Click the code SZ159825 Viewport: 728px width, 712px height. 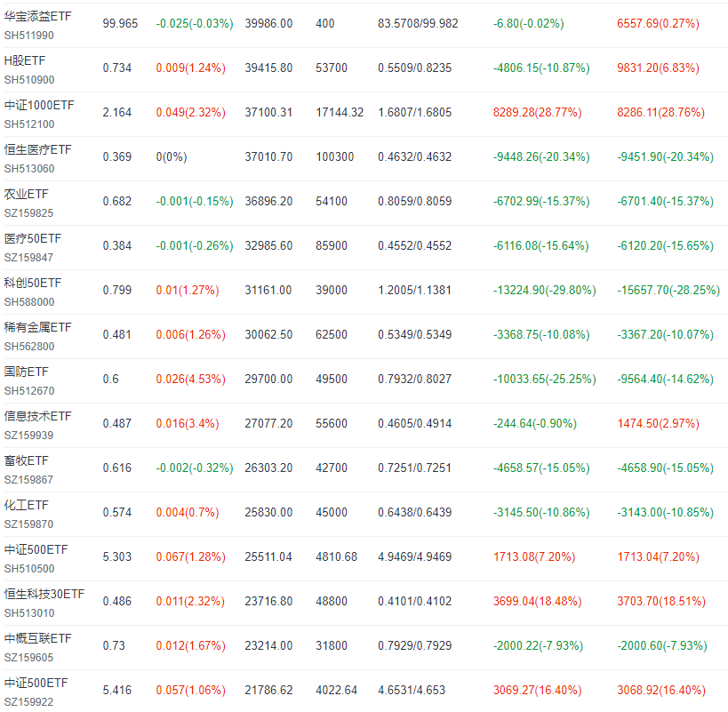pos(28,213)
